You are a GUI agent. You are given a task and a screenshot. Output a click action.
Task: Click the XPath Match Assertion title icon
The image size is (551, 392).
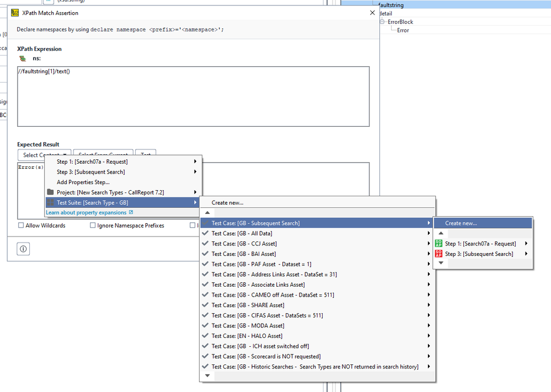tap(15, 13)
